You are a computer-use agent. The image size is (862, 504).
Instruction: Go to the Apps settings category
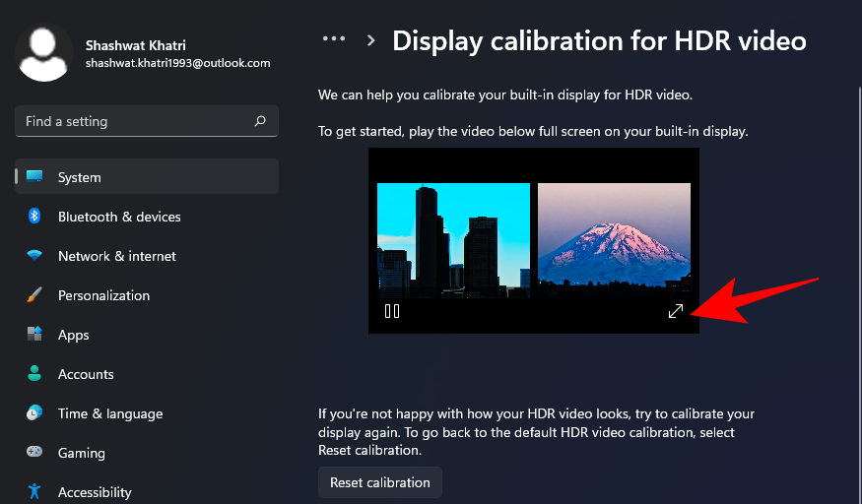[74, 335]
